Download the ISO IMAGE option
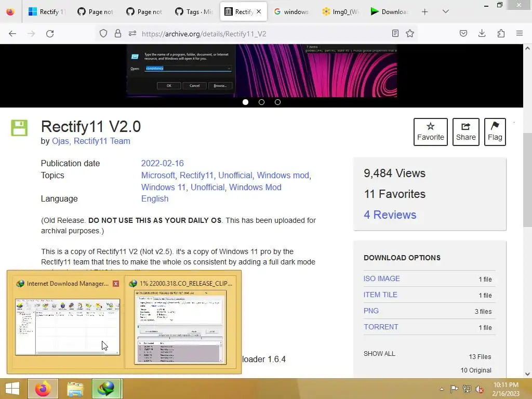Viewport: 532px width, 399px height. click(382, 278)
